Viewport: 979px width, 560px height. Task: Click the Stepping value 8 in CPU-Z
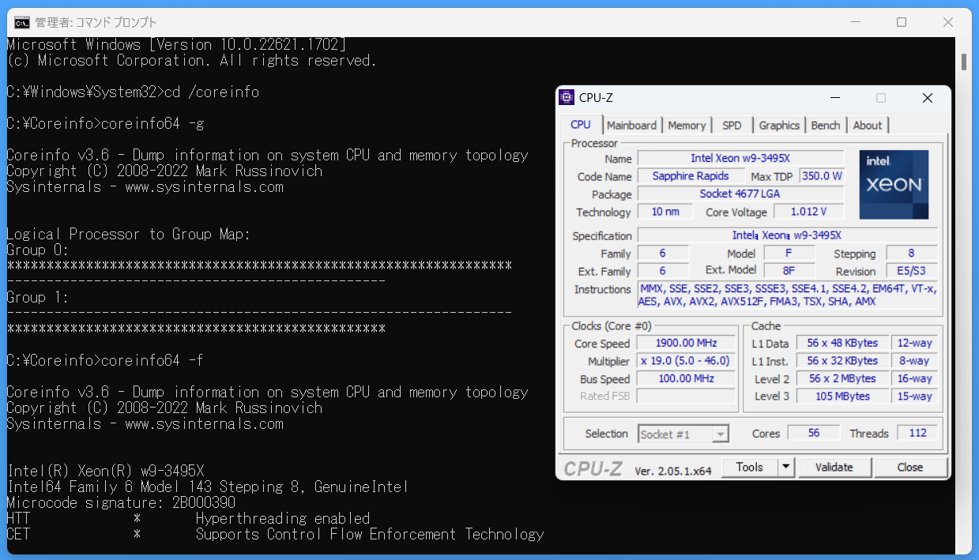[911, 253]
